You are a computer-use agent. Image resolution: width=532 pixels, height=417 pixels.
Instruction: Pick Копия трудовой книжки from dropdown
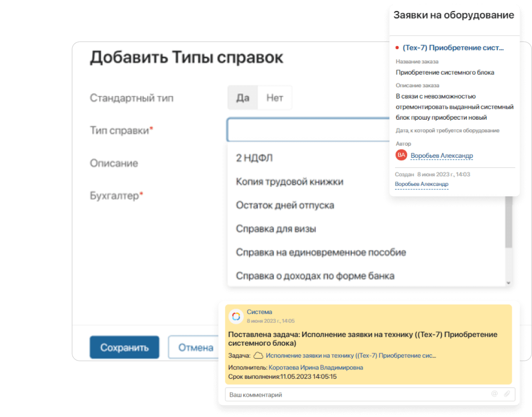[289, 181]
